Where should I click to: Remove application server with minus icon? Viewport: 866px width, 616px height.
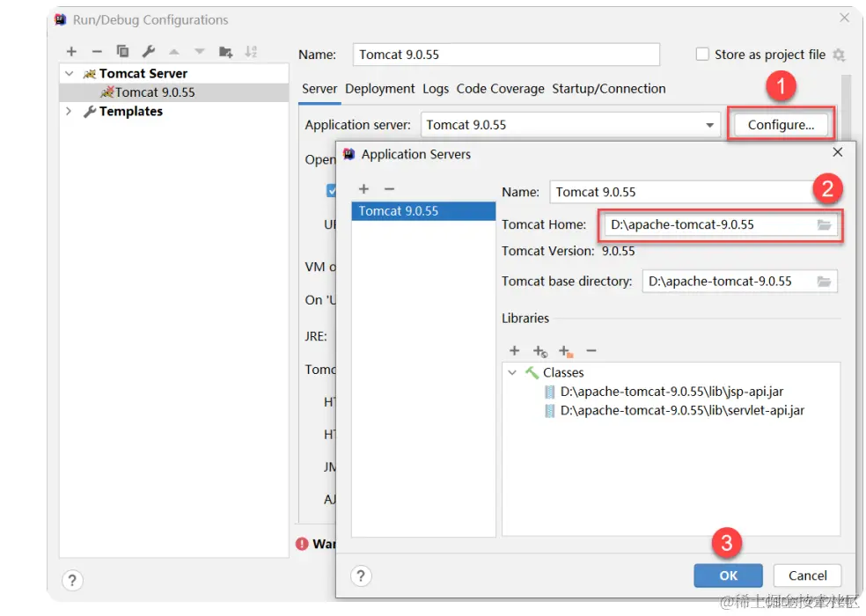tap(389, 189)
